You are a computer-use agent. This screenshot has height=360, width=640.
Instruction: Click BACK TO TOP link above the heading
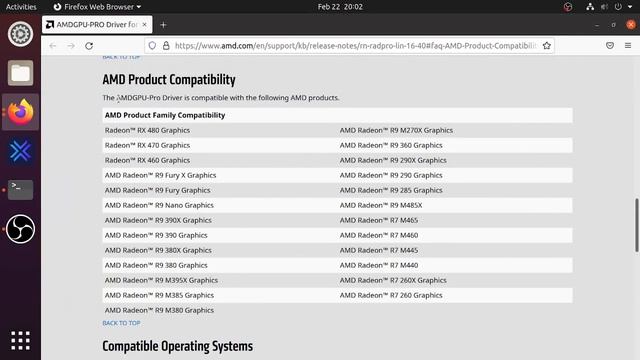tap(121, 58)
